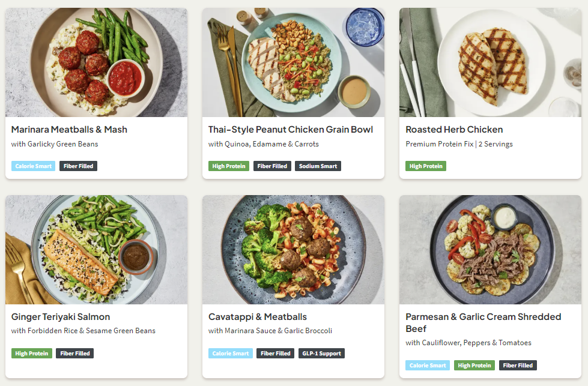Image resolution: width=588 pixels, height=386 pixels.
Task: Click High Protein tag on Thai-Style Peanut Chicken
Action: pos(229,166)
